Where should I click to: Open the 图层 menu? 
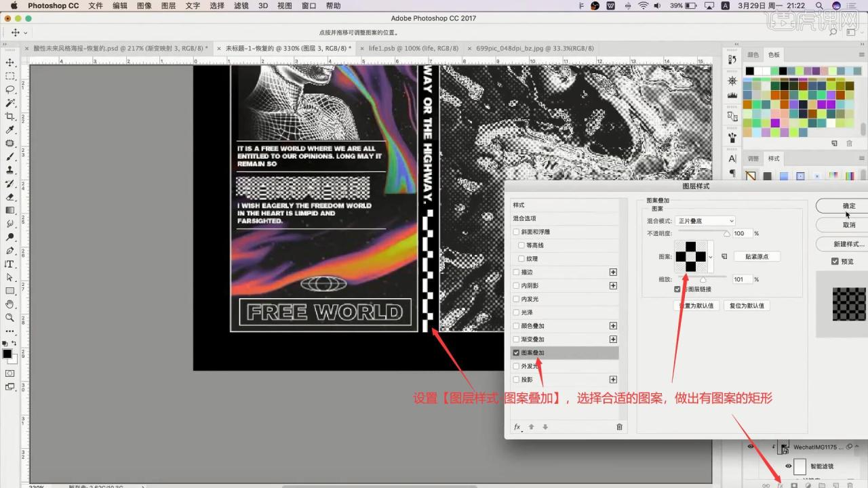coord(168,5)
